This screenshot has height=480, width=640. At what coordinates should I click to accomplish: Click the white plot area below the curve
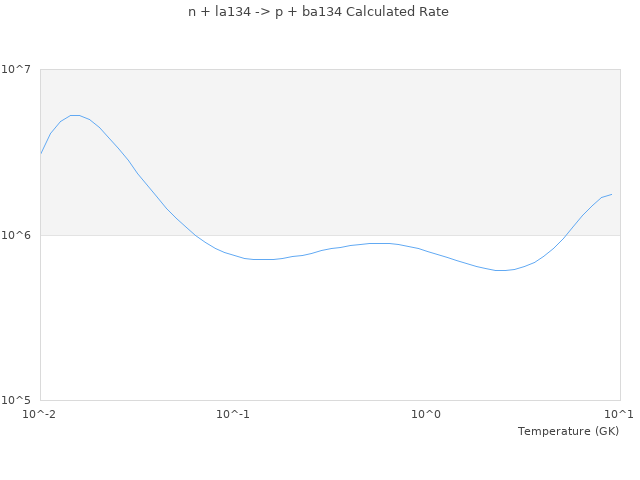click(x=330, y=340)
